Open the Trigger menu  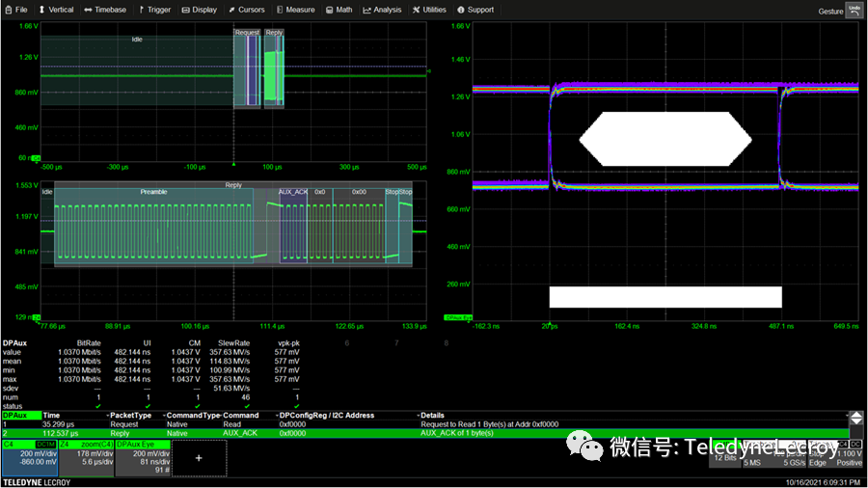pos(154,10)
